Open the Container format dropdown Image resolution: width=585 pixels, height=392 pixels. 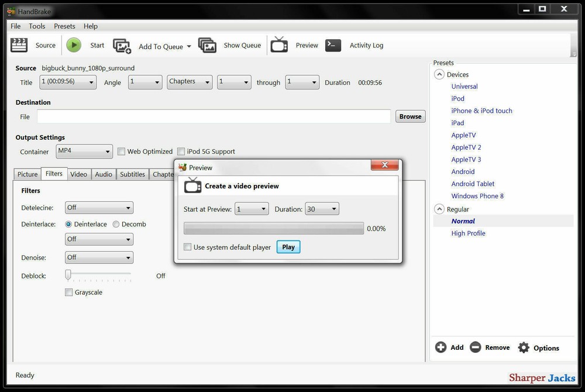coord(84,151)
